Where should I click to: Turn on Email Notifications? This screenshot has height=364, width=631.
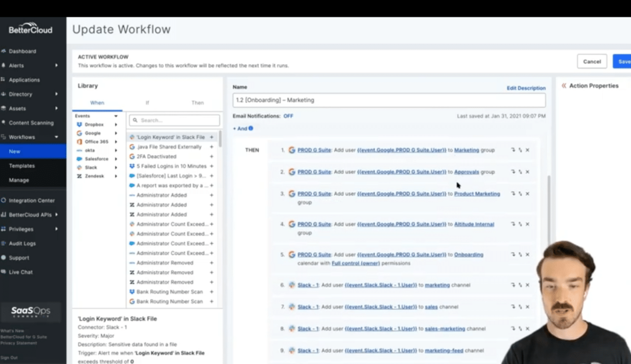[288, 116]
